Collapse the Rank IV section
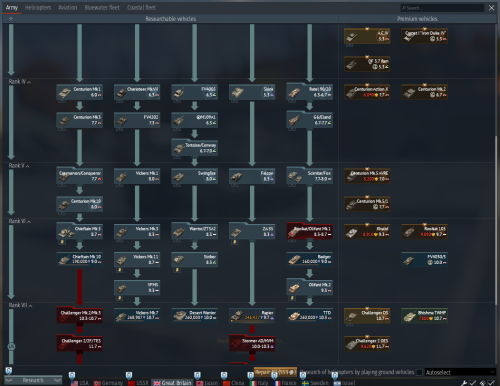 tap(20, 82)
